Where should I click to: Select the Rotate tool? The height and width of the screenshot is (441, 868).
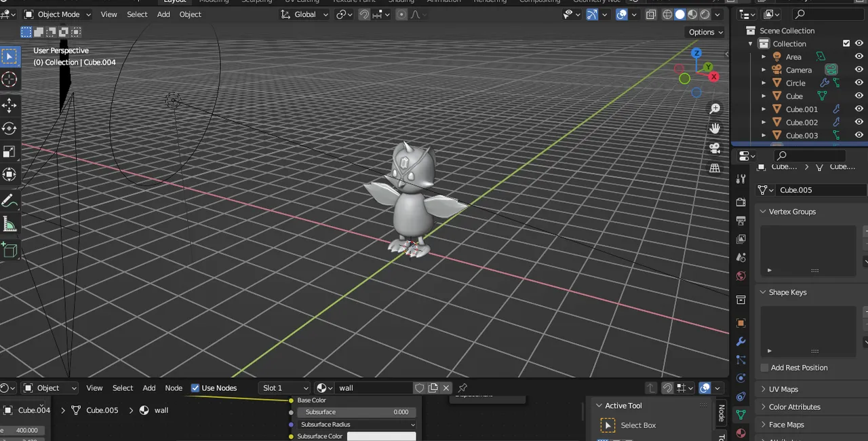tap(9, 128)
